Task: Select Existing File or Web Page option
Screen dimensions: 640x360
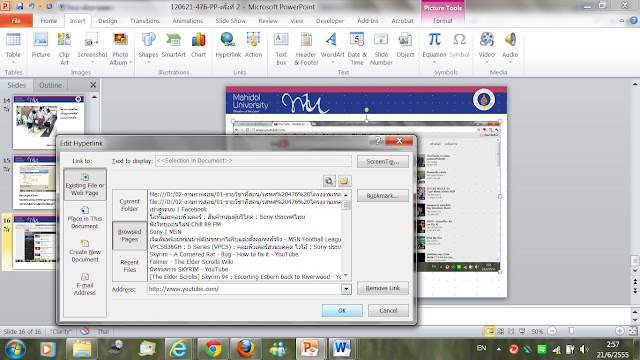Action: click(x=85, y=184)
